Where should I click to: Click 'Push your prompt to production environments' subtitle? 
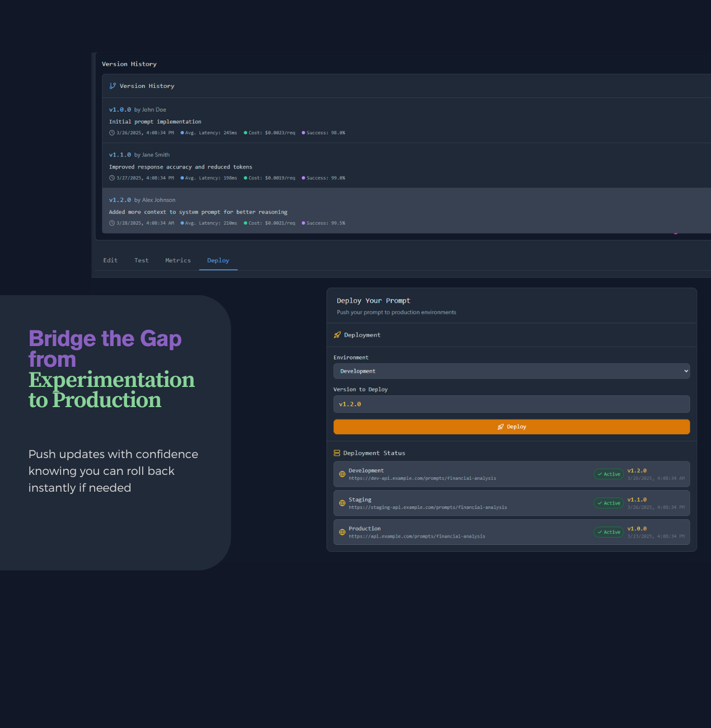(396, 312)
